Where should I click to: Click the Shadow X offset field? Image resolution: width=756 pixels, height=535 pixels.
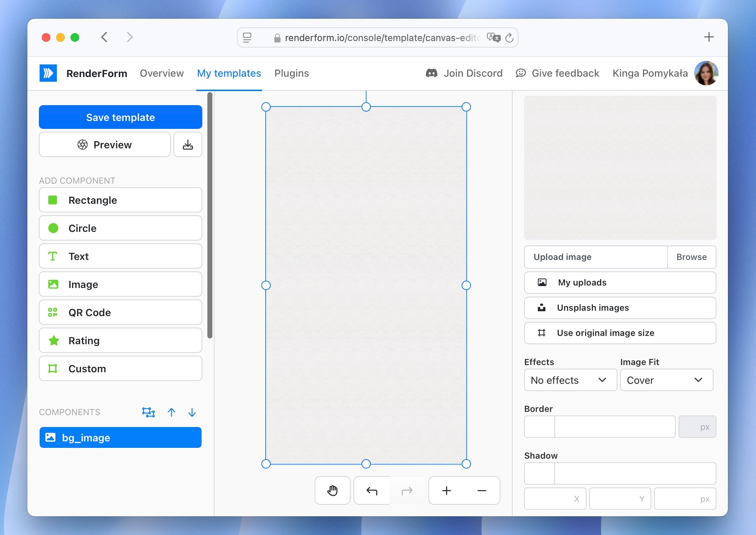[x=555, y=499]
